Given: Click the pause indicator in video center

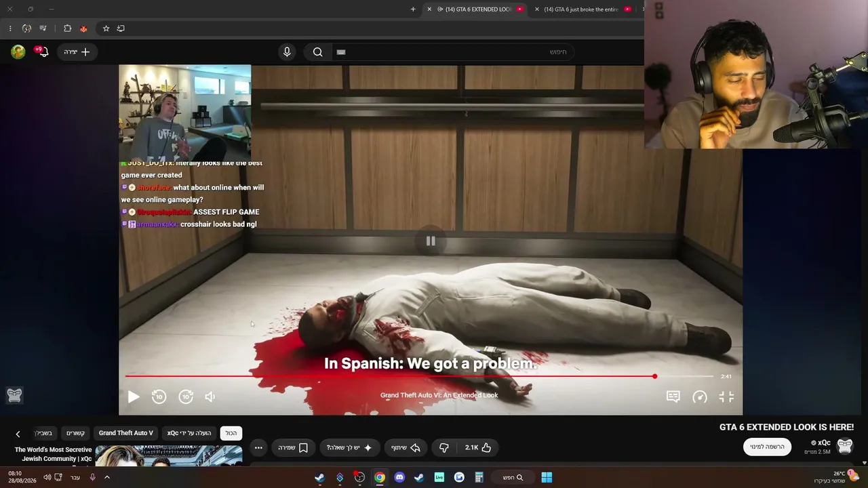Looking at the screenshot, I should point(431,241).
